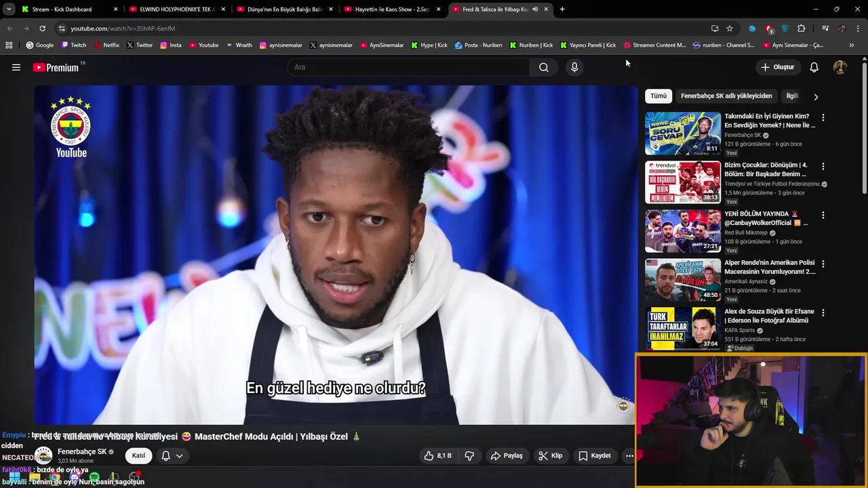This screenshot has width=868, height=488.
Task: Go back in browser history
Action: click(9, 28)
